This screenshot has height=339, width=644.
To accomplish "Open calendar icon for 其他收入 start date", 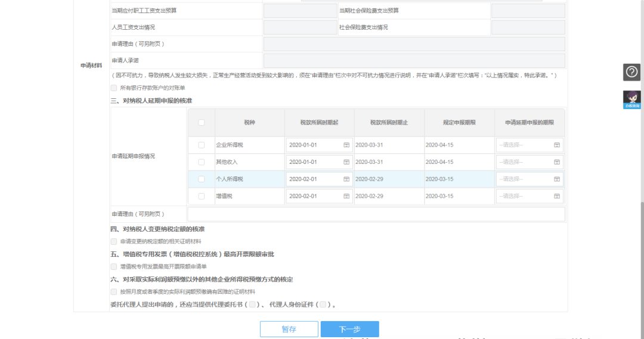I will coord(346,162).
